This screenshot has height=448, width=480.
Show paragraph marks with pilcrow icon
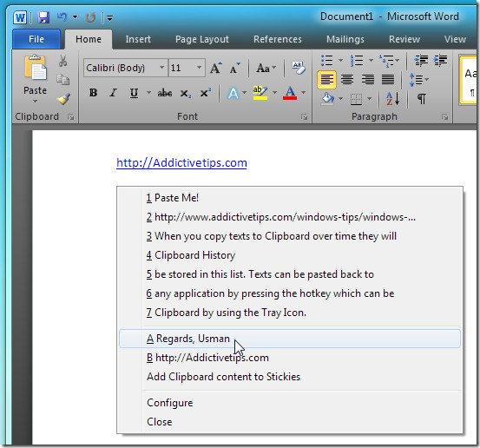[422, 99]
